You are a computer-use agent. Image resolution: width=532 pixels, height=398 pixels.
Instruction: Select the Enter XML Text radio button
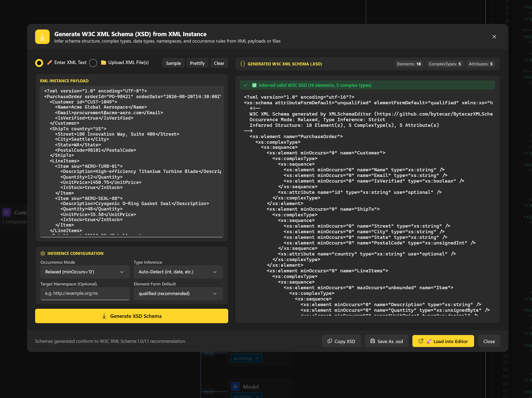pyautogui.click(x=39, y=63)
